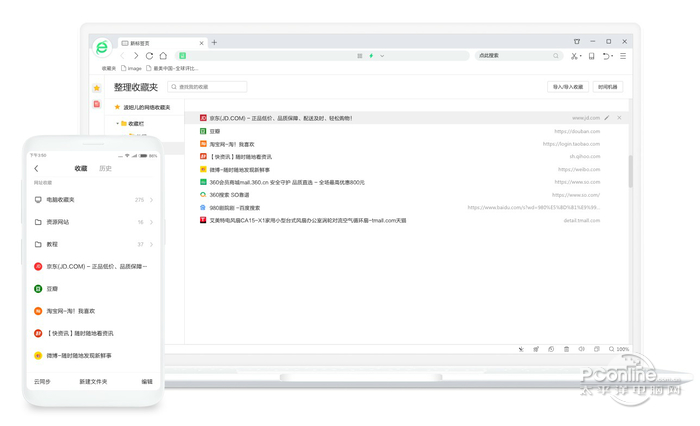The height and width of the screenshot is (426, 700).
Task: Collapse the 收藏栏 folder tree arrow
Action: [x=117, y=123]
